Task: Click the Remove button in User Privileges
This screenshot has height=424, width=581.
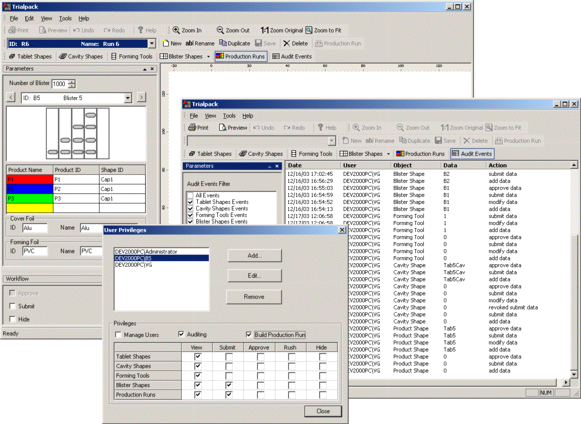Action: click(x=254, y=297)
